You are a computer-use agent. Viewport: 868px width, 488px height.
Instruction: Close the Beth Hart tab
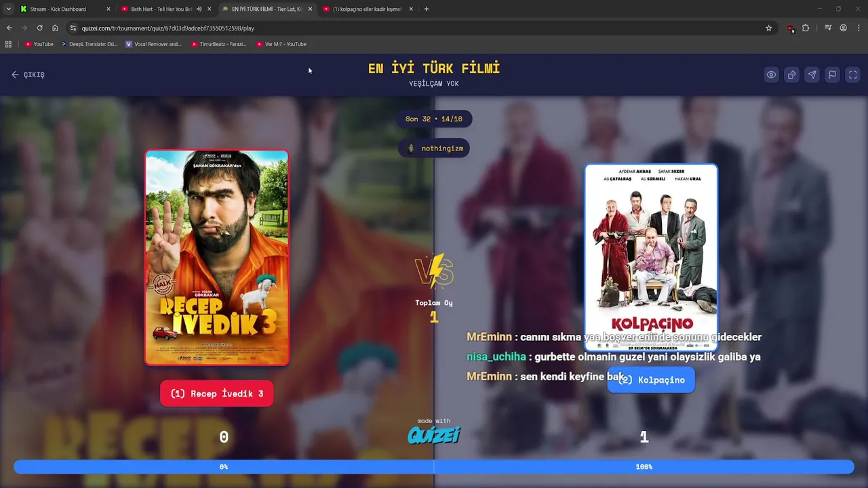[x=209, y=9]
